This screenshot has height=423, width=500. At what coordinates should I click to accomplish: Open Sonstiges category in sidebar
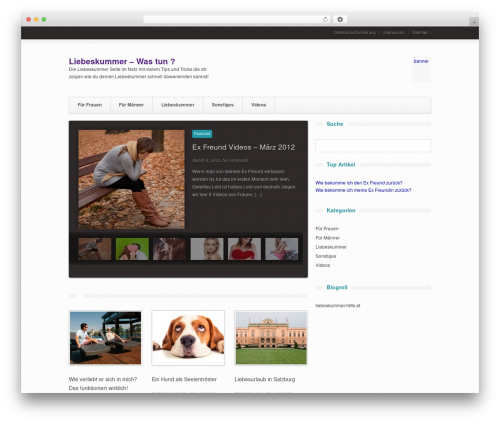click(326, 256)
